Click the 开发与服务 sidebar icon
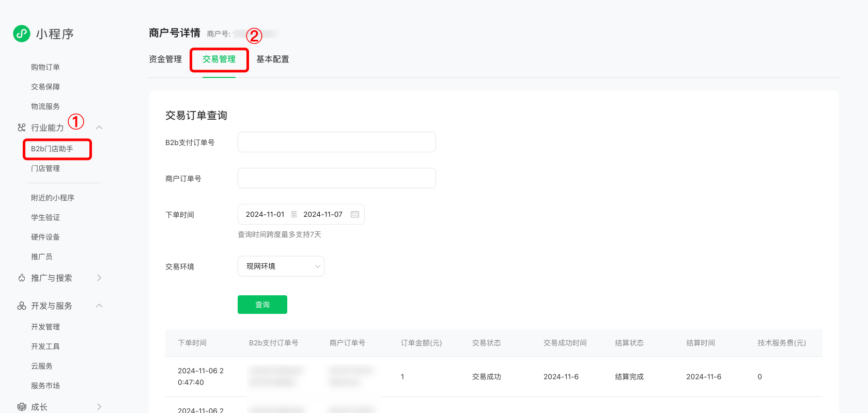This screenshot has width=868, height=413. click(x=22, y=306)
